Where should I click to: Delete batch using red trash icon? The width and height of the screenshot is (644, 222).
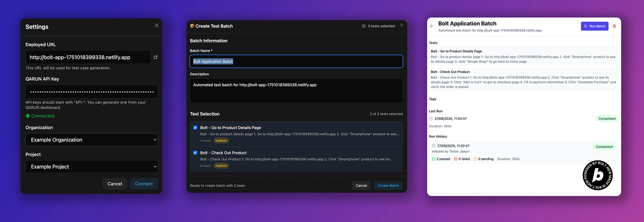point(614,26)
